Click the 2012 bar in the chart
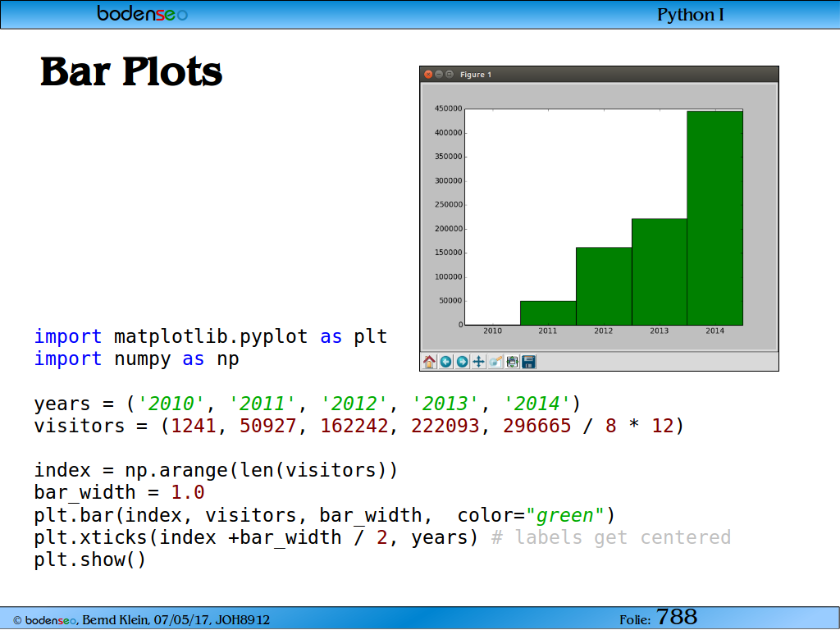 coord(604,286)
